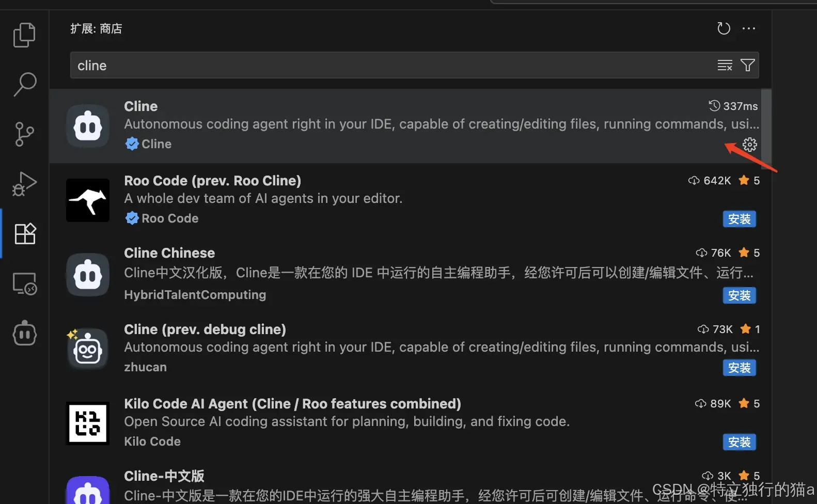The width and height of the screenshot is (817, 504).
Task: Install the Roo Code extension
Action: (739, 219)
